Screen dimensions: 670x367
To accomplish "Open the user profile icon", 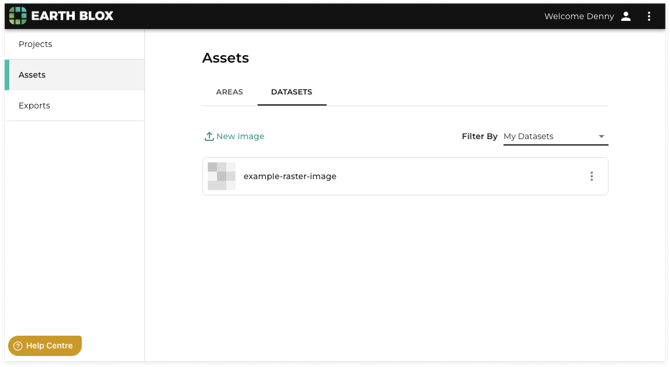I will pos(626,16).
